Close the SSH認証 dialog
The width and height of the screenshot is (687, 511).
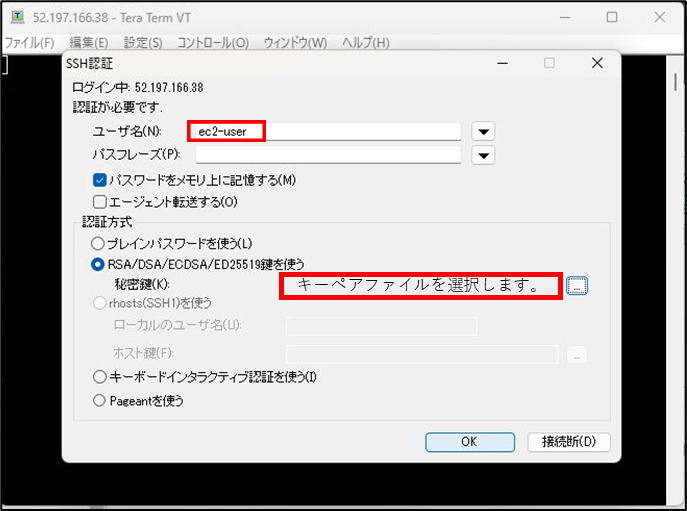pyautogui.click(x=597, y=64)
